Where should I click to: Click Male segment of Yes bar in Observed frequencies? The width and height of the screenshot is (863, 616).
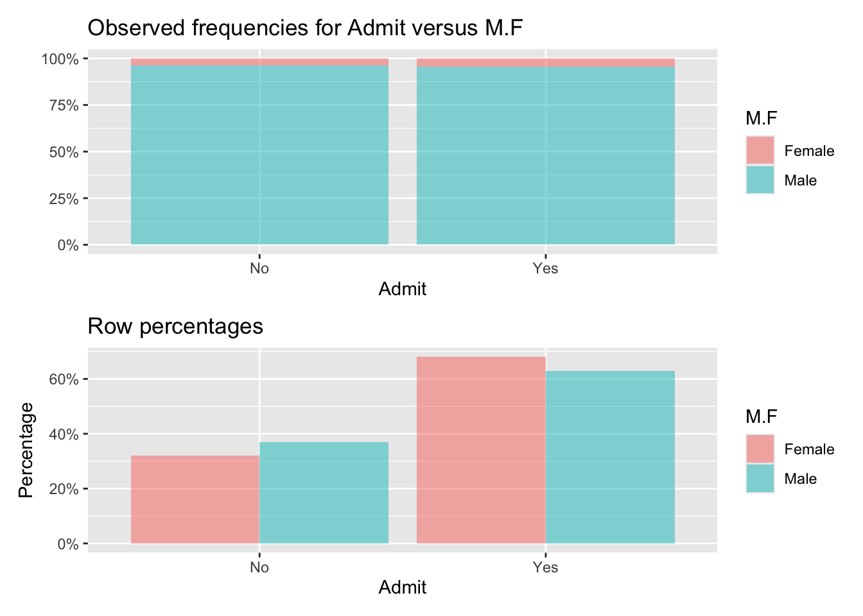546,155
